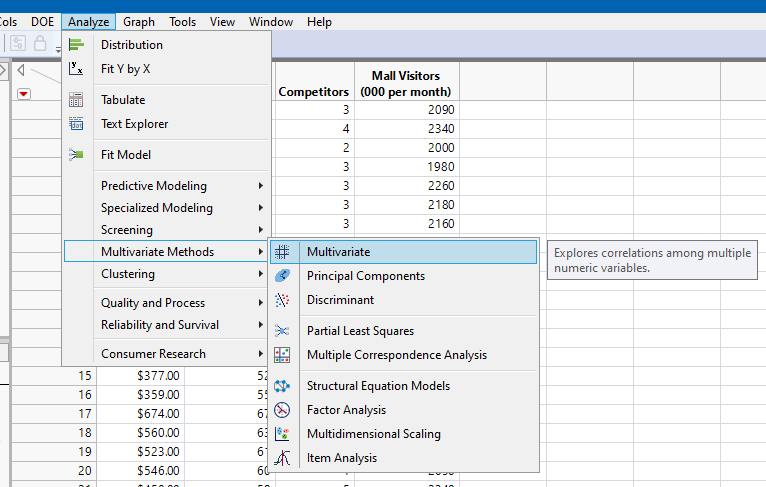The width and height of the screenshot is (766, 487).
Task: Click the Multivariate grid icon
Action: [282, 252]
